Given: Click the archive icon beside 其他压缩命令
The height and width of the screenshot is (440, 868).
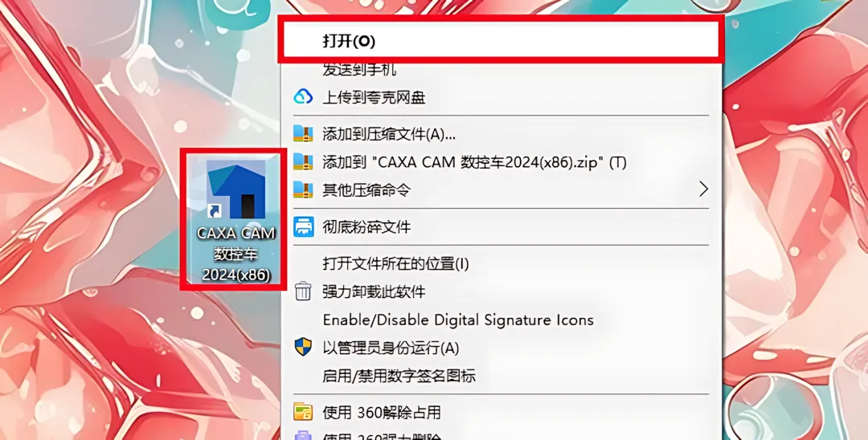Looking at the screenshot, I should (303, 189).
